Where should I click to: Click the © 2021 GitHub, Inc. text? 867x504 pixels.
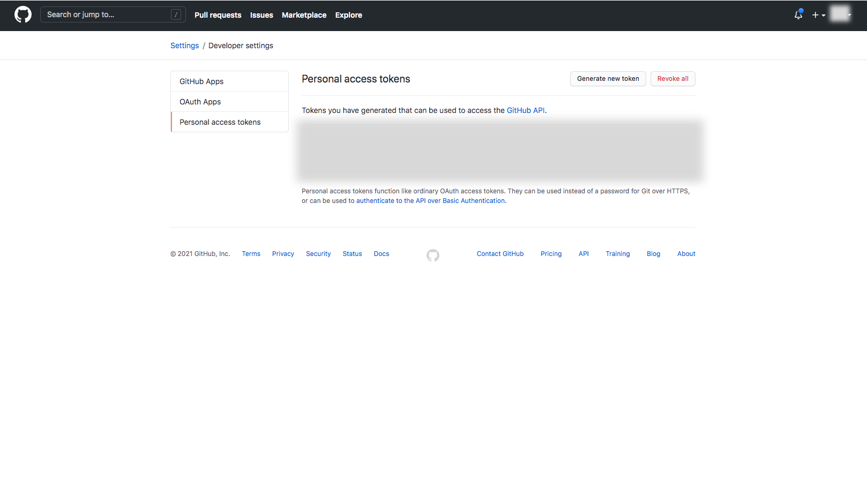coord(200,254)
